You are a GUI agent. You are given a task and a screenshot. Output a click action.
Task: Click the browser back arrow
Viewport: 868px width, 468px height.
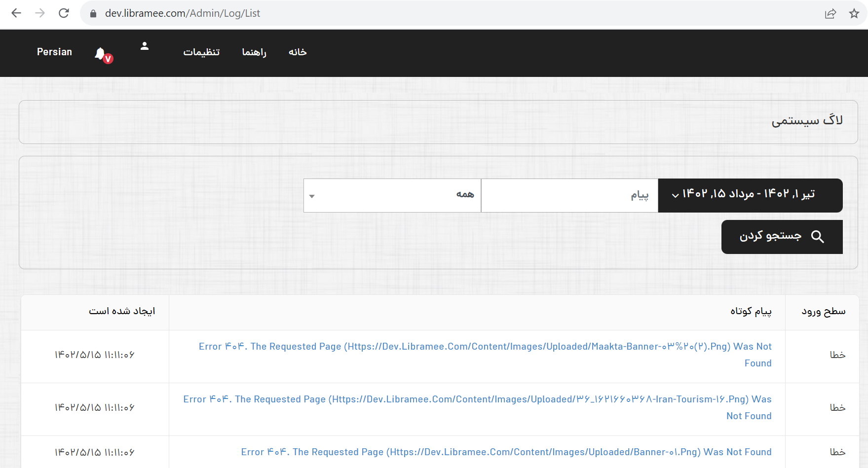16,13
